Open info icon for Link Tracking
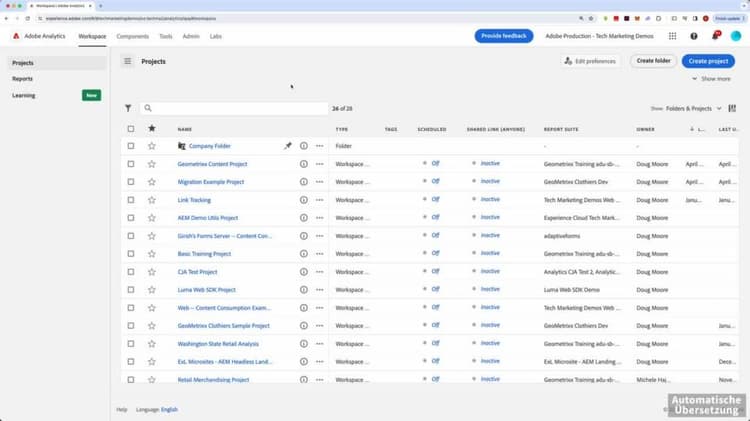 pyautogui.click(x=304, y=200)
